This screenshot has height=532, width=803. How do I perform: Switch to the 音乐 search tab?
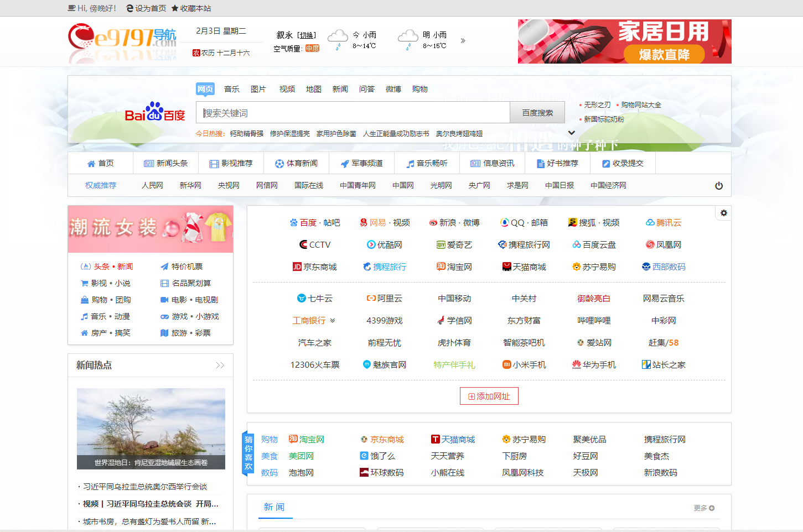[x=231, y=89]
